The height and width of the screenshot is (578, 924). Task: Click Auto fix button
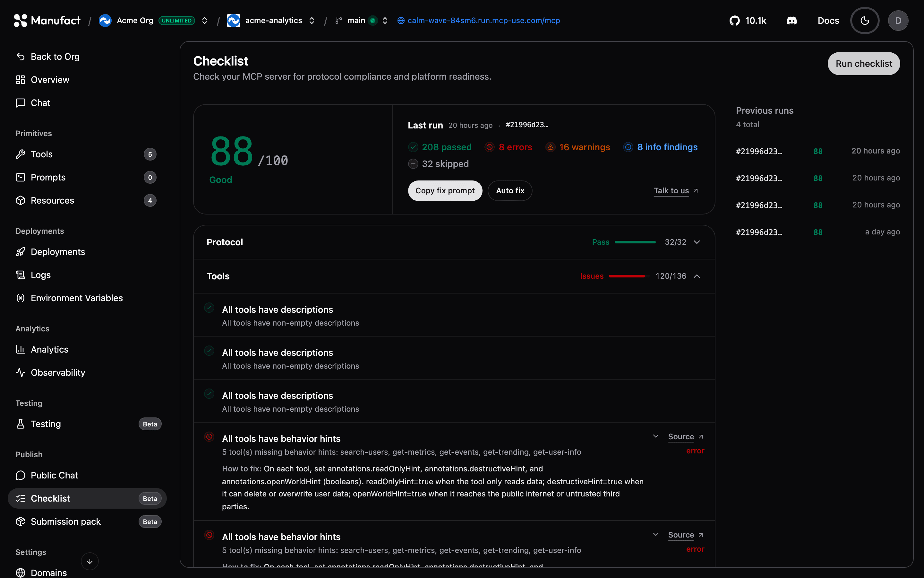[510, 191]
